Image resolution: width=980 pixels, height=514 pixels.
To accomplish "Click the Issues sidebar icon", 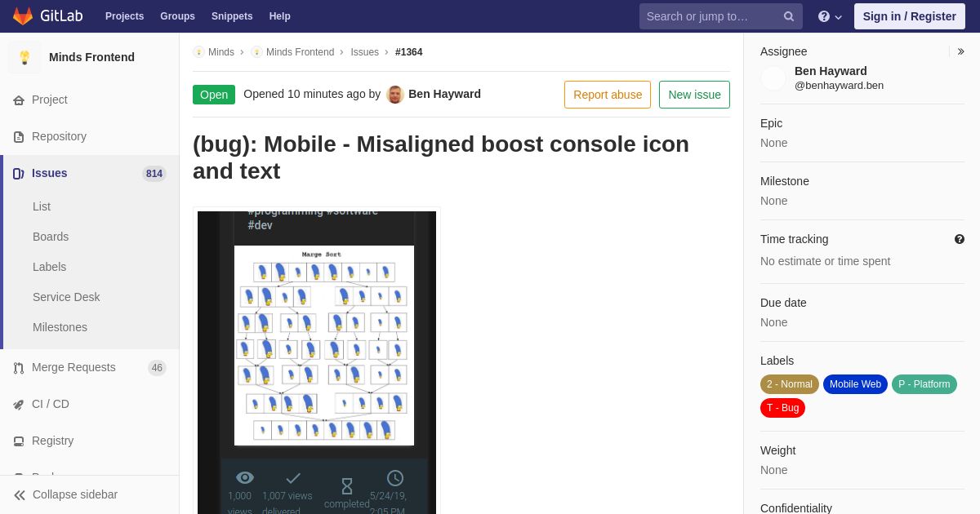I will tap(19, 174).
